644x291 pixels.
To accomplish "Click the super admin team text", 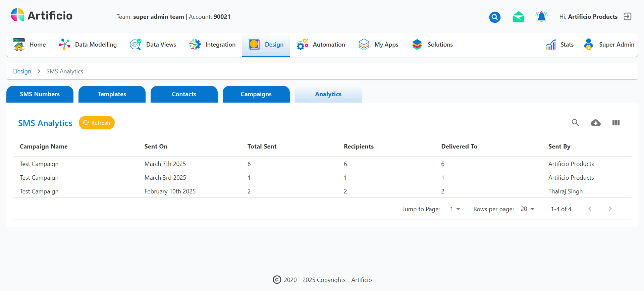I will [x=159, y=17].
